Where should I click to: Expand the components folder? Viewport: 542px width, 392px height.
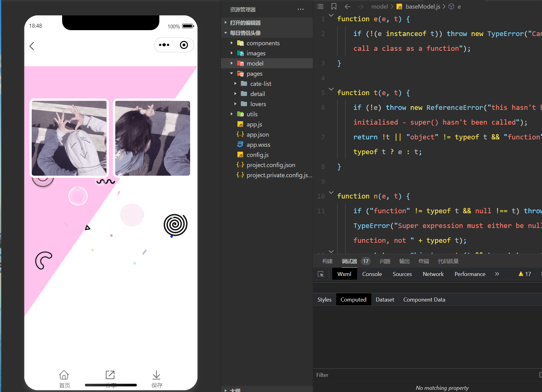point(232,43)
